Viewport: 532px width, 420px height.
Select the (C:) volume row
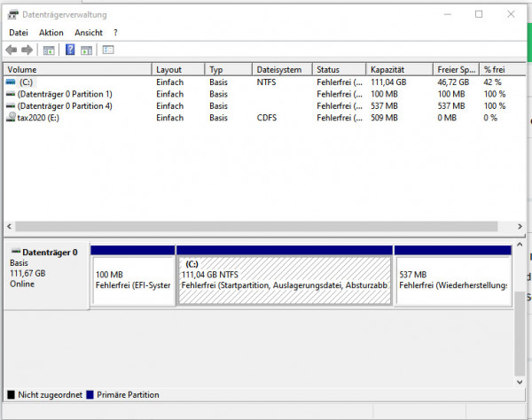tap(264, 82)
